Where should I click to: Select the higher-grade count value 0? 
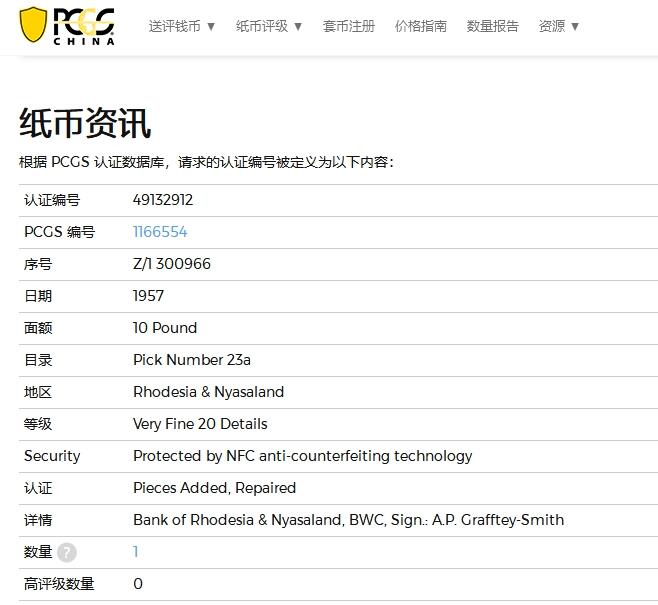click(138, 584)
